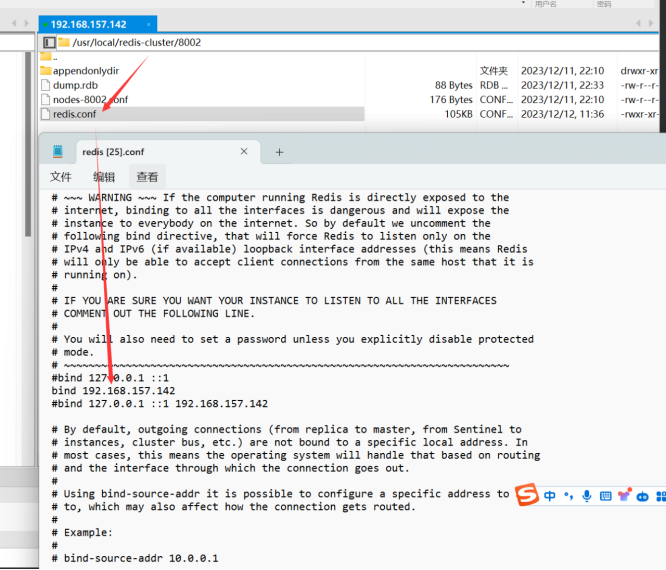Close the 192.168.157.142 session tab
Screen dimensions: 666x570
149,25
